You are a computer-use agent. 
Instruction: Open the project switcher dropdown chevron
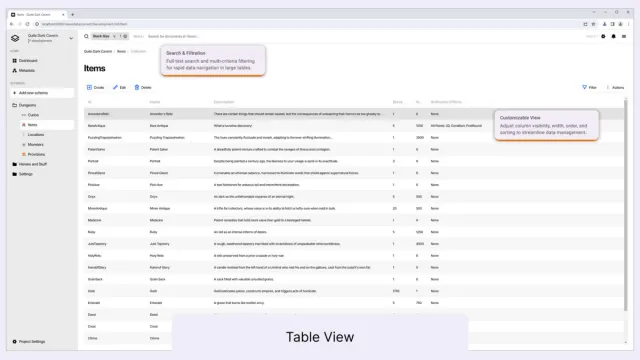[x=71, y=38]
